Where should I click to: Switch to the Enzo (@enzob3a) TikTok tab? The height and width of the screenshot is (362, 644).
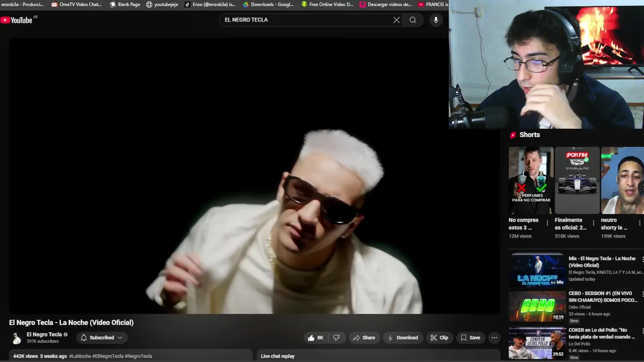(x=210, y=5)
